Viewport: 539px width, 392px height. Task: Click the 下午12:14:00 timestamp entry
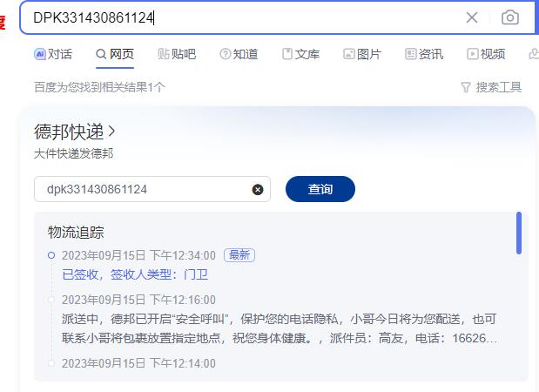coord(138,363)
